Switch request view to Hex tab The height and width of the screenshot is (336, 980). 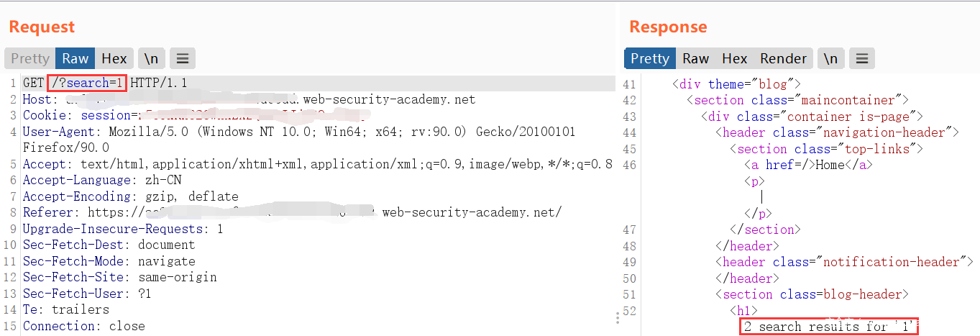click(x=114, y=59)
